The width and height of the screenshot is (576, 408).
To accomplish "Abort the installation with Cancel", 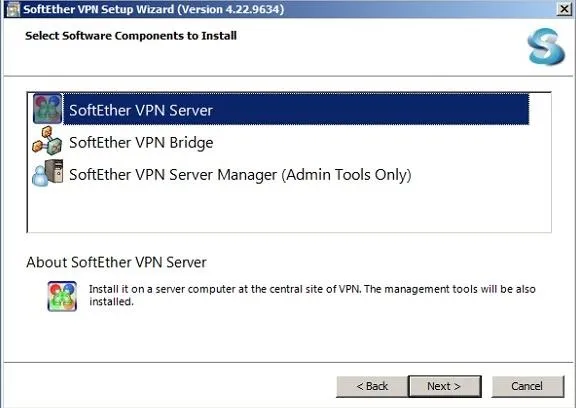I will click(x=528, y=386).
